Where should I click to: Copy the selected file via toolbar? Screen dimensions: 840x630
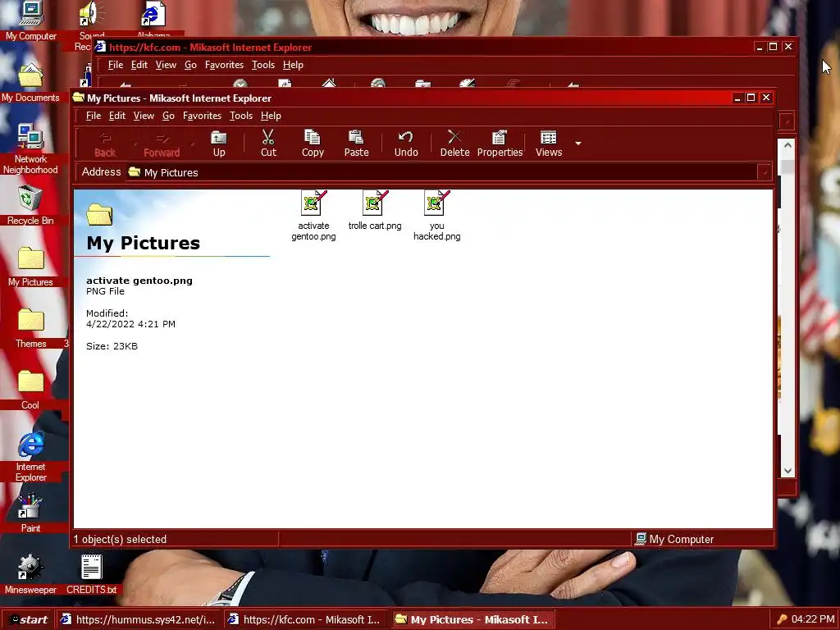tap(313, 144)
